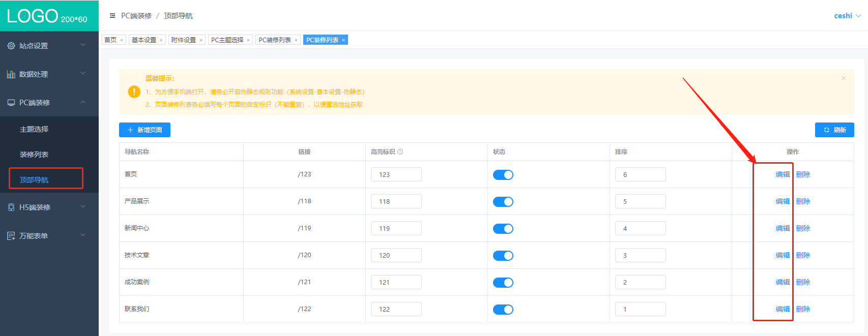This screenshot has width=868, height=336.
Task: Close the 基本设置 tab
Action: point(161,40)
